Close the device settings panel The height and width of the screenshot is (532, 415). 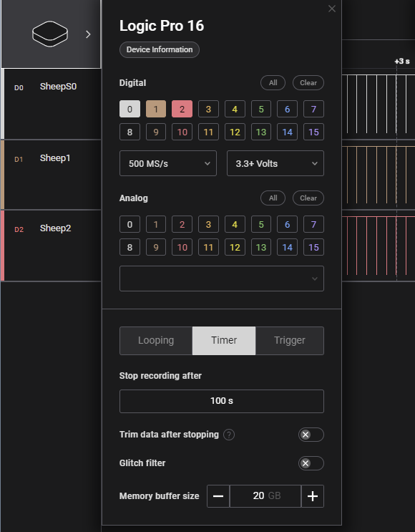[x=332, y=9]
